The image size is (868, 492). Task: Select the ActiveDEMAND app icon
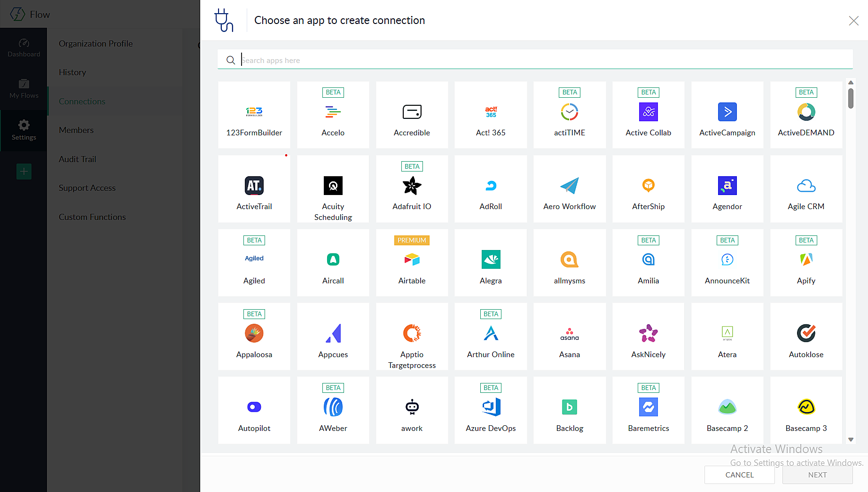point(806,112)
